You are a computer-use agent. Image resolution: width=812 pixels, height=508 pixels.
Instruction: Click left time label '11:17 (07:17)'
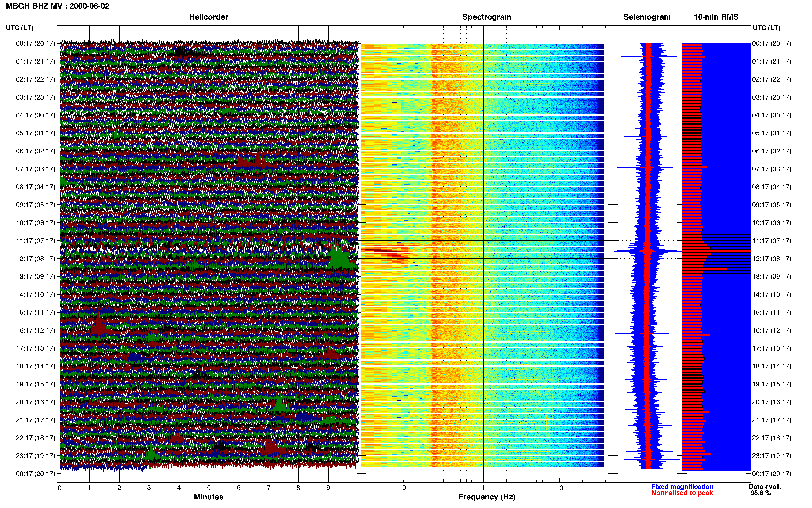(36, 240)
